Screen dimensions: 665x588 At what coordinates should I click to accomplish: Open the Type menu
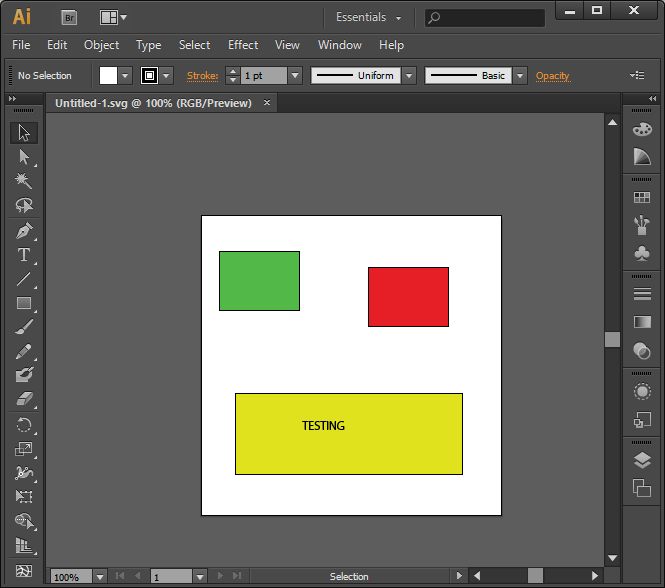pyautogui.click(x=148, y=45)
